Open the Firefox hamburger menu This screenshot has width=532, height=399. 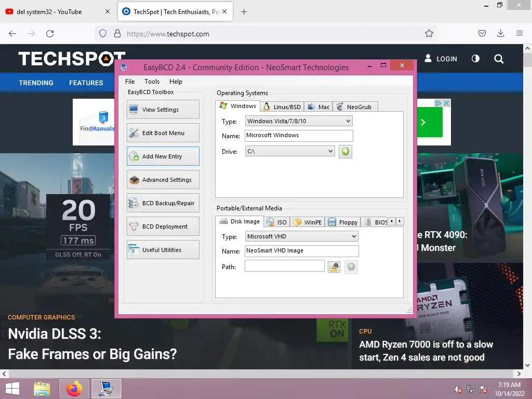click(519, 33)
